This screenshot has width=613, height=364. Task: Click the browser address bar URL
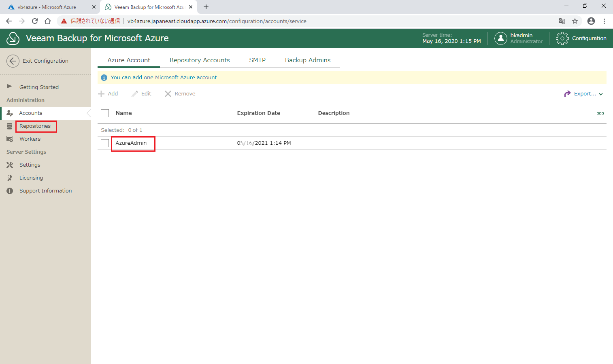[217, 21]
